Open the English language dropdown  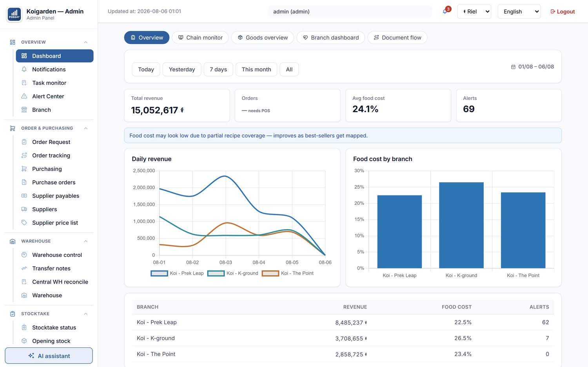[x=519, y=11]
